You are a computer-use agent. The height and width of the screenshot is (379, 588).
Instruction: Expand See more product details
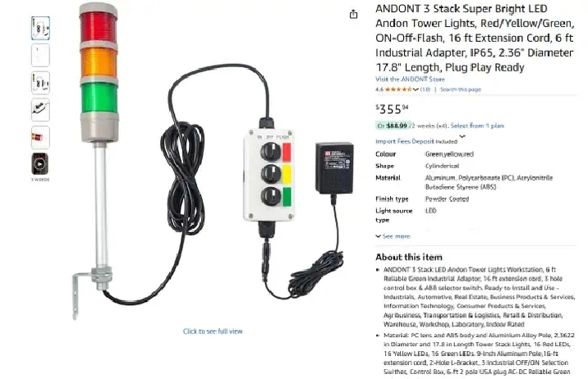[x=393, y=236]
